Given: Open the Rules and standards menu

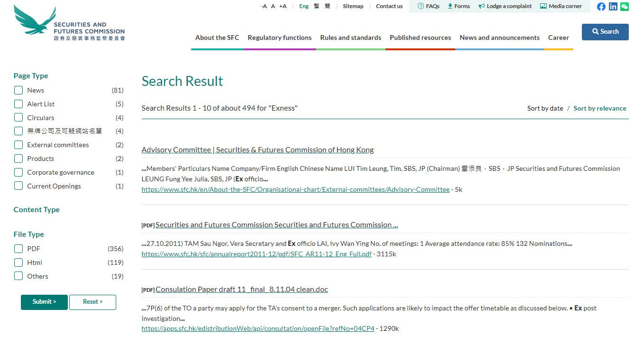Looking at the screenshot, I should click(350, 37).
